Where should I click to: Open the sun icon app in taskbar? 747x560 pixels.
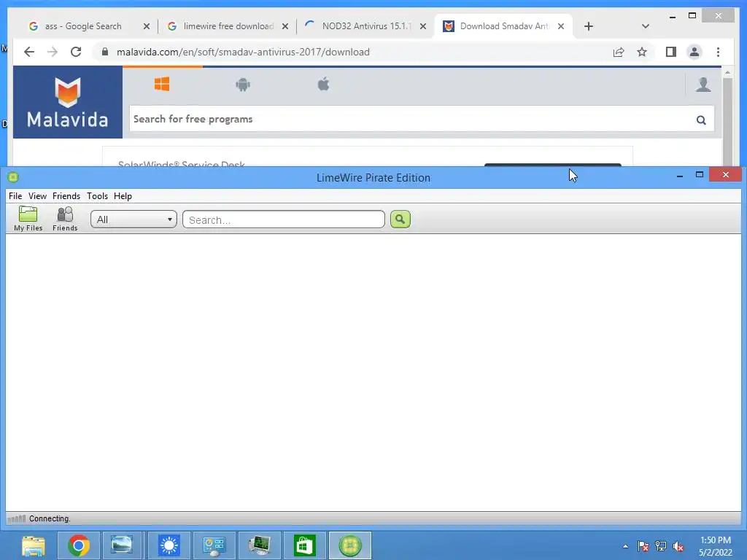pos(169,545)
